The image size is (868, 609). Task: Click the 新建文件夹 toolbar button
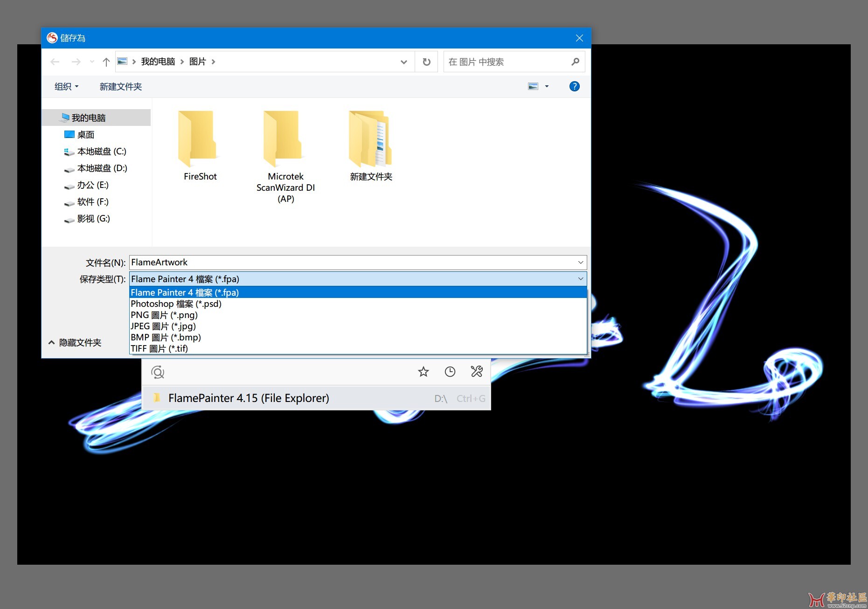click(x=121, y=86)
